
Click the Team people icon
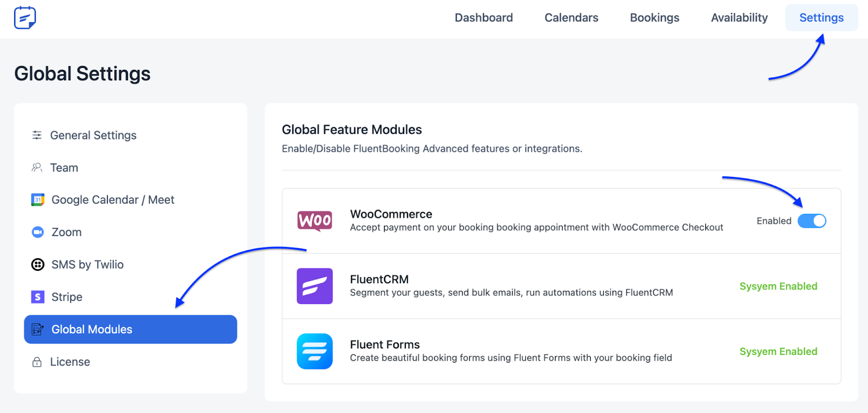coord(37,168)
